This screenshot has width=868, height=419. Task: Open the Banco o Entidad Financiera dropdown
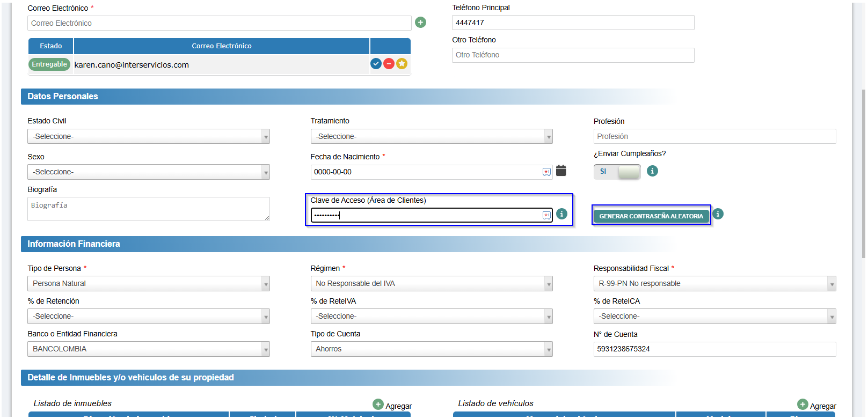click(148, 349)
